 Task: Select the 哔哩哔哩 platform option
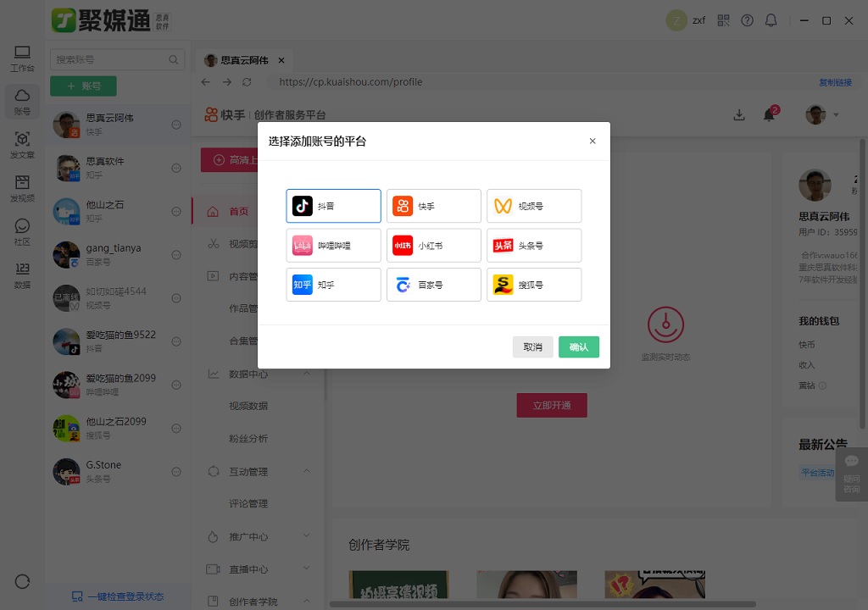(x=333, y=245)
